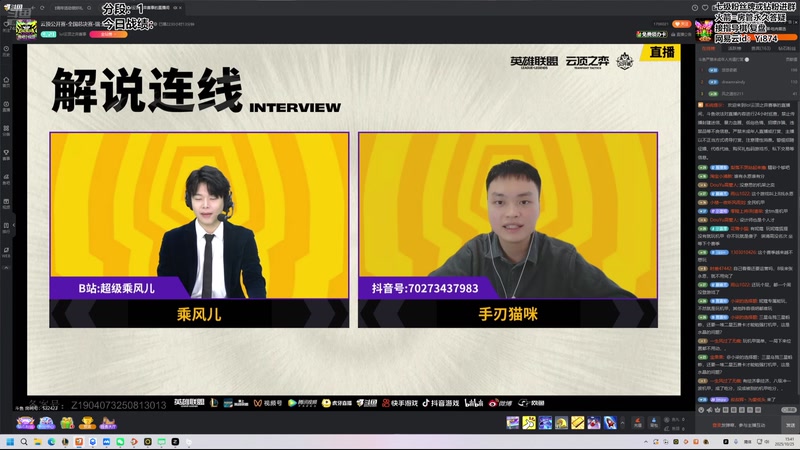
Task: Click the gold trophy icon below the video
Action: [87, 422]
